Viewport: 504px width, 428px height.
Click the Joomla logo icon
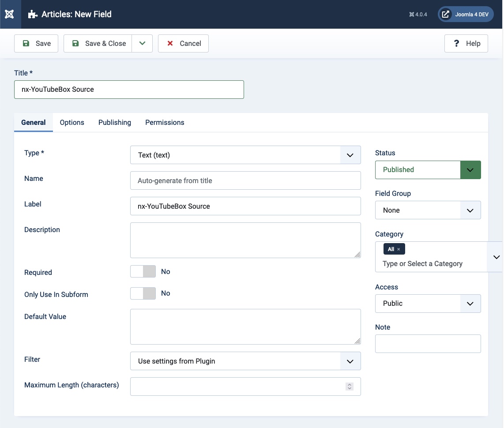(x=9, y=14)
